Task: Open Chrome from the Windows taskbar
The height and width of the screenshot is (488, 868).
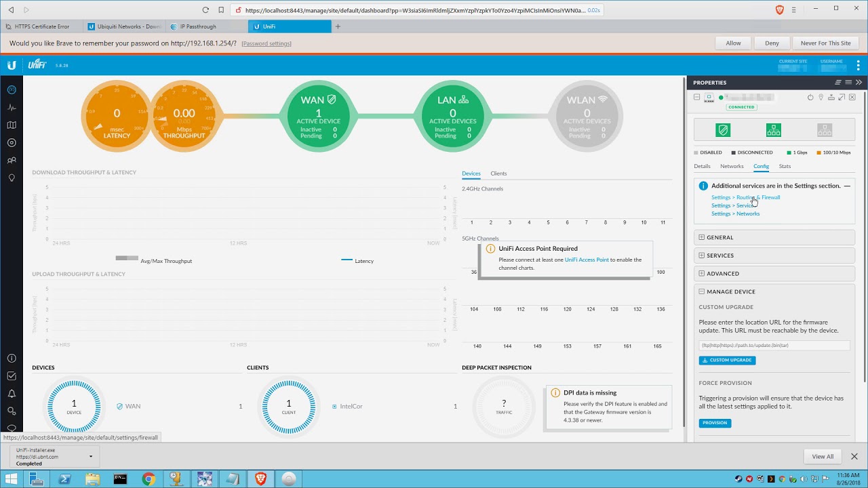Action: (x=149, y=479)
